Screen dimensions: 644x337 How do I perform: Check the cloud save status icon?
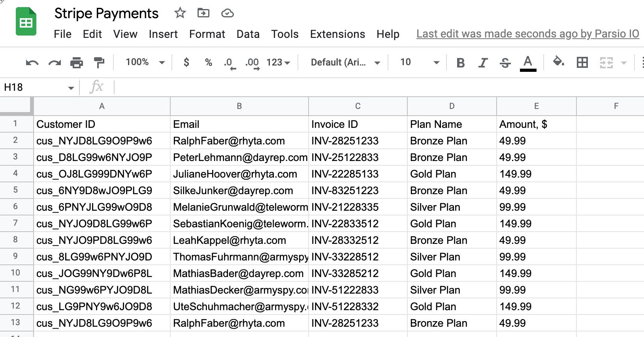[227, 13]
